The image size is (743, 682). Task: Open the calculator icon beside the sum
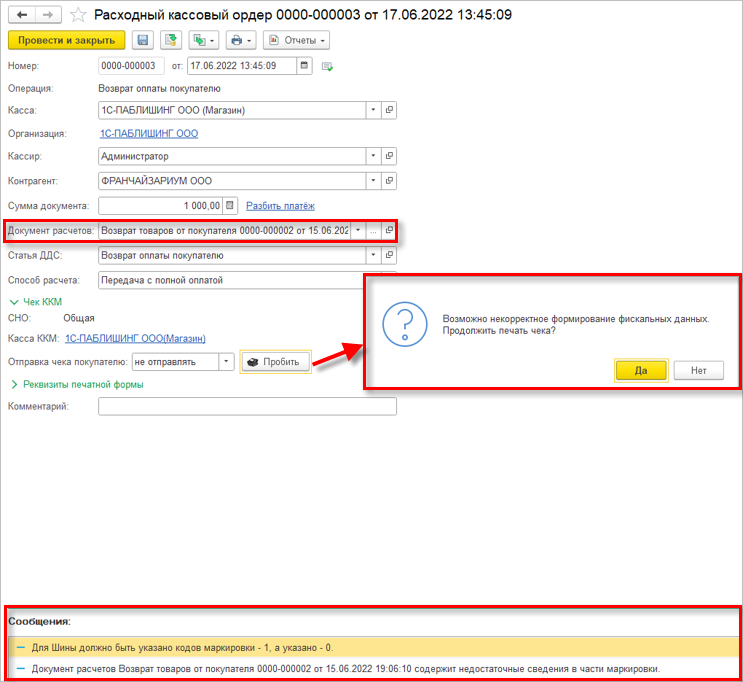[230, 206]
